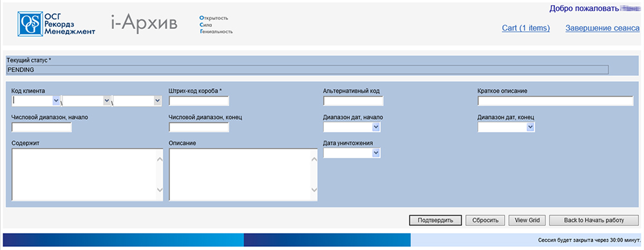This screenshot has height=250, width=644.
Task: Click the Код клиента label
Action: [x=28, y=90]
